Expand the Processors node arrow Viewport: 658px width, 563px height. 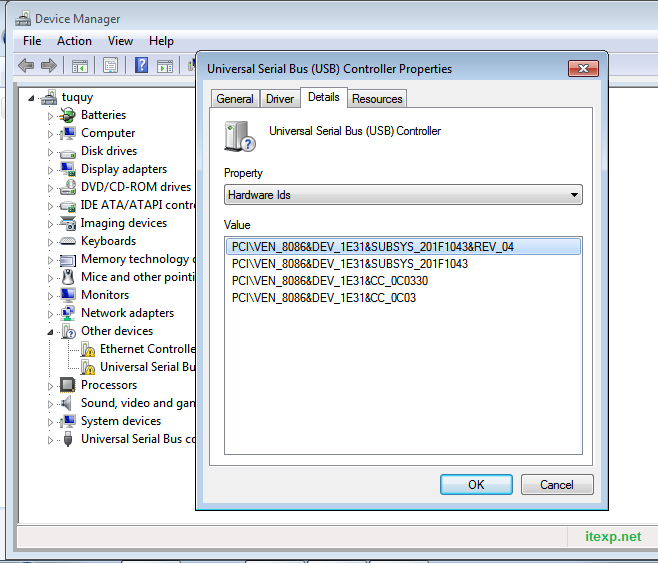coord(50,386)
